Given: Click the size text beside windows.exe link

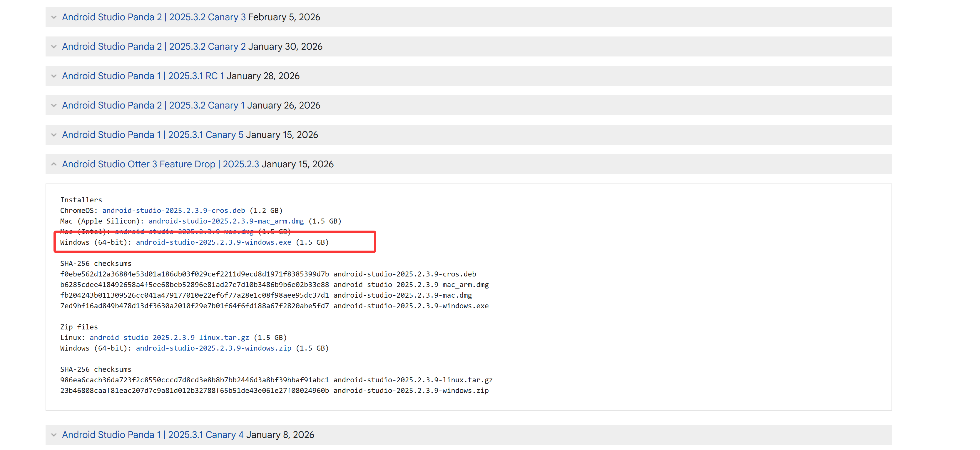Looking at the screenshot, I should click(x=312, y=243).
